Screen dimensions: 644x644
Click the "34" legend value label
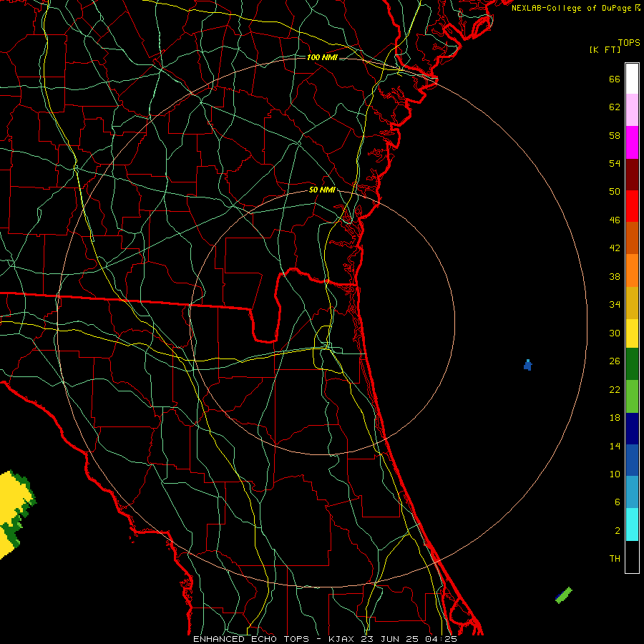[615, 305]
